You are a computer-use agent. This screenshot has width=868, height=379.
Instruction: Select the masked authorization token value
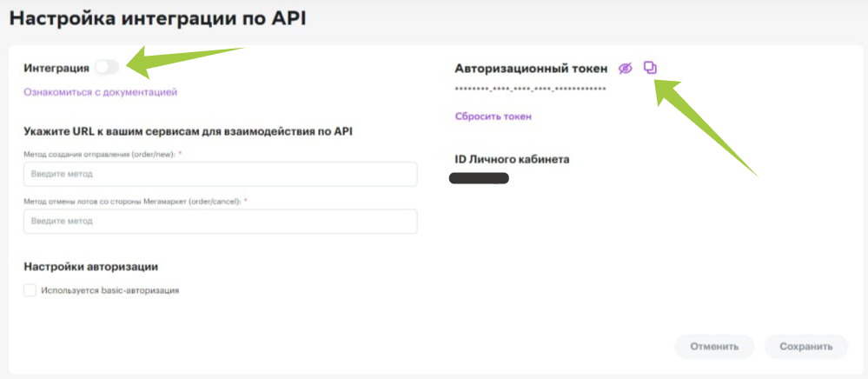click(530, 89)
